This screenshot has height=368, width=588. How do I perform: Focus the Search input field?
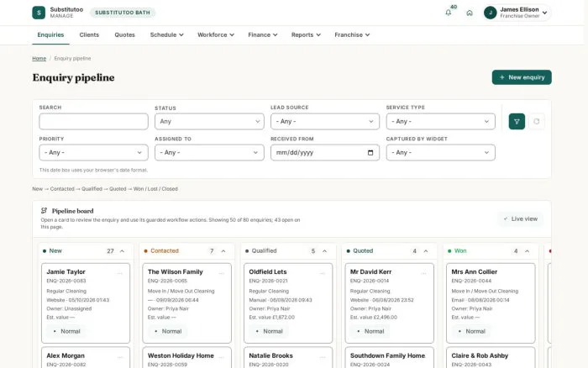tap(93, 122)
